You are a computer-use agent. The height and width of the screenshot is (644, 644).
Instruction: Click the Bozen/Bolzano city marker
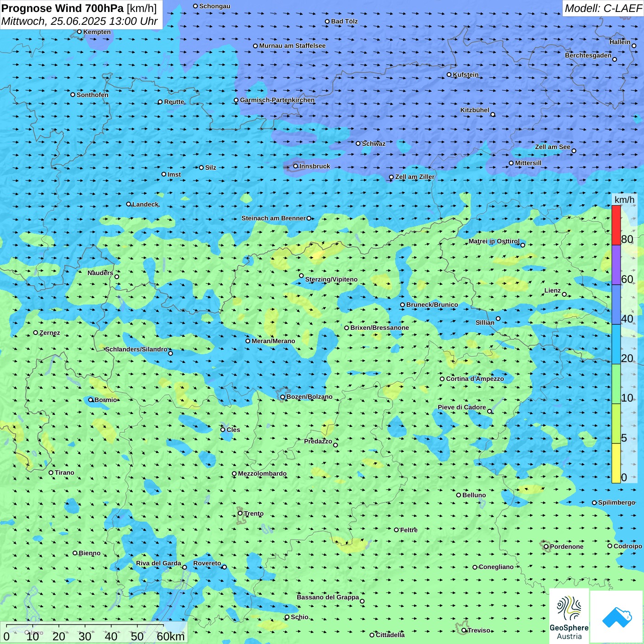click(283, 397)
